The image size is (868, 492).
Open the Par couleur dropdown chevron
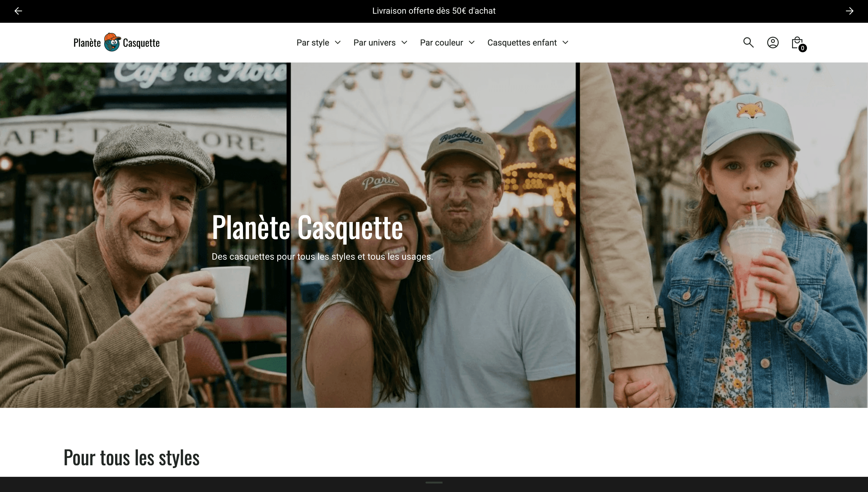click(472, 43)
